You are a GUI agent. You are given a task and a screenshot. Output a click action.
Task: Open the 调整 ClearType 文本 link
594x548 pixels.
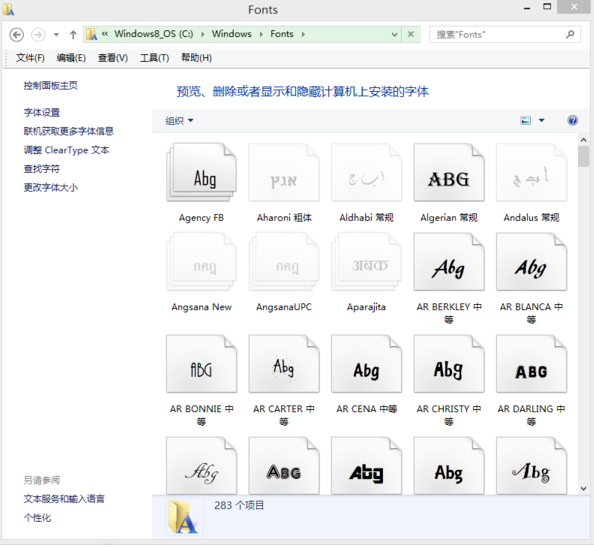coord(66,150)
